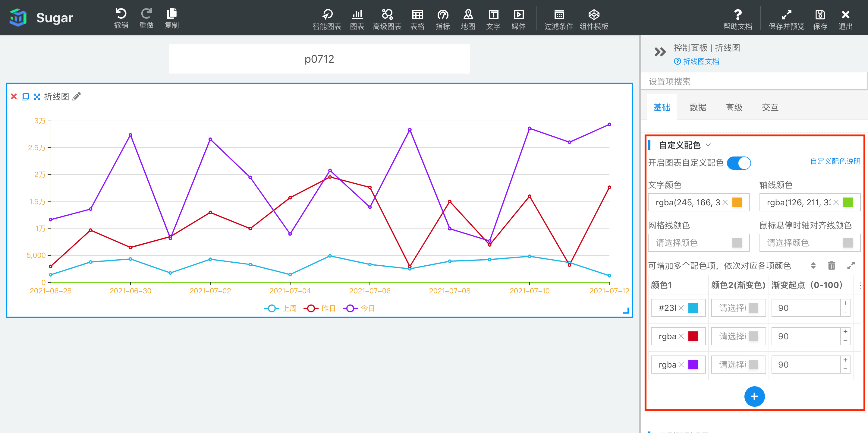This screenshot has width=868, height=433.
Task: Expand color table with diagonal arrows icon
Action: click(x=851, y=266)
